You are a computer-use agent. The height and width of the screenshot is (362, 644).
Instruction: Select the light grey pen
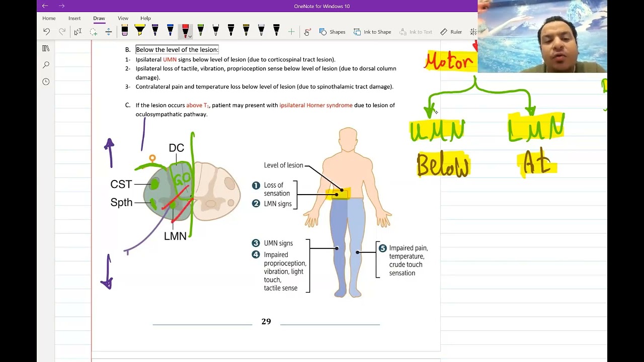tap(261, 31)
